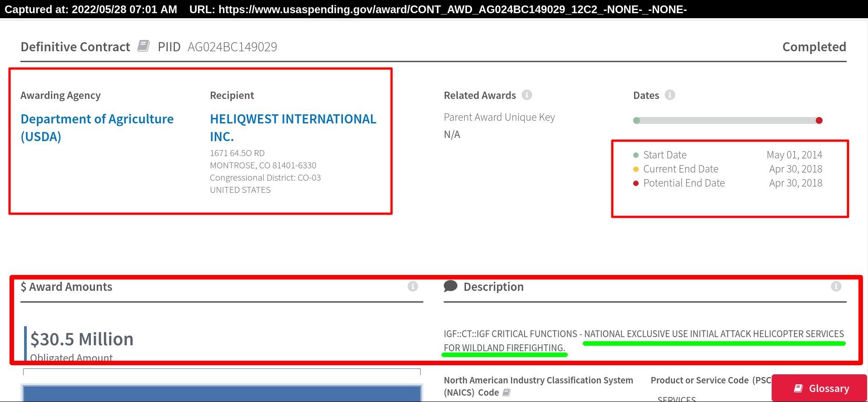Click the Definitive Contract heading
This screenshot has height=402, width=868.
pos(75,47)
